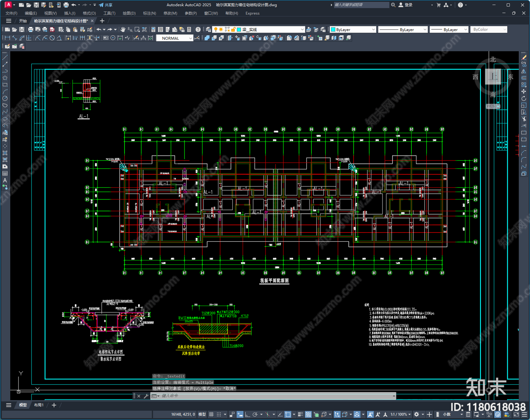Click the 上 face on the ViewCube
This screenshot has height=420, width=530.
(493, 77)
